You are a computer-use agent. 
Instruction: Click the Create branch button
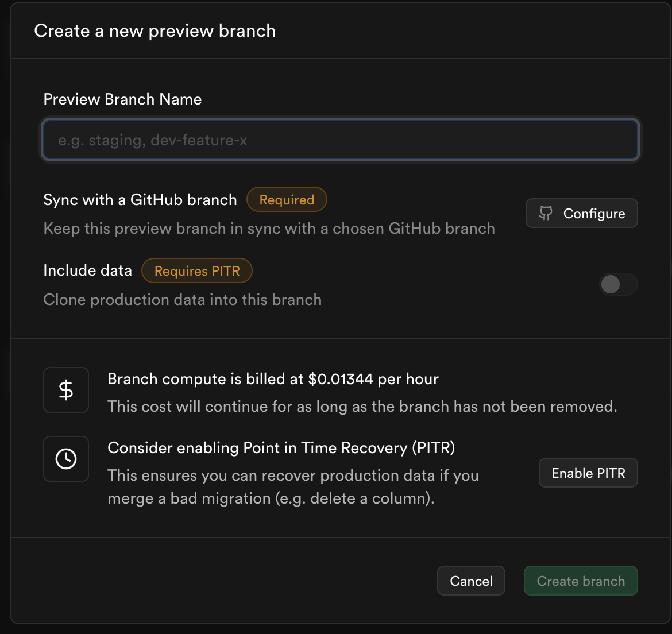coord(581,581)
